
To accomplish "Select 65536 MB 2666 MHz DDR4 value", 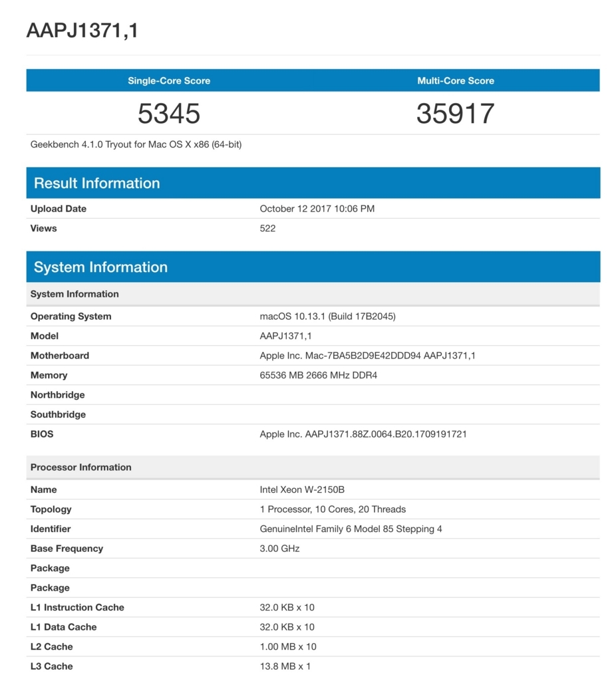I will tap(319, 375).
